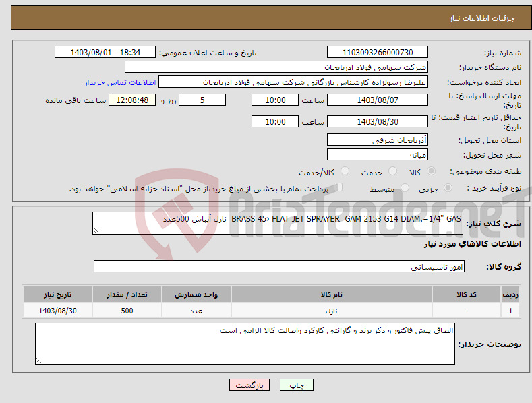Click remaining time field 12:08:48
The width and height of the screenshot is (532, 403).
point(132,100)
